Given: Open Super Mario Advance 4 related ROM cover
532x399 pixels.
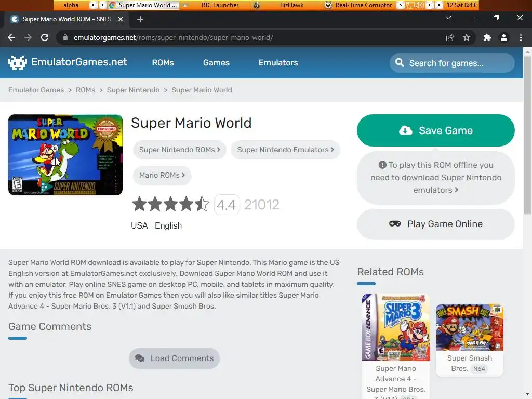Looking at the screenshot, I should [395, 327].
